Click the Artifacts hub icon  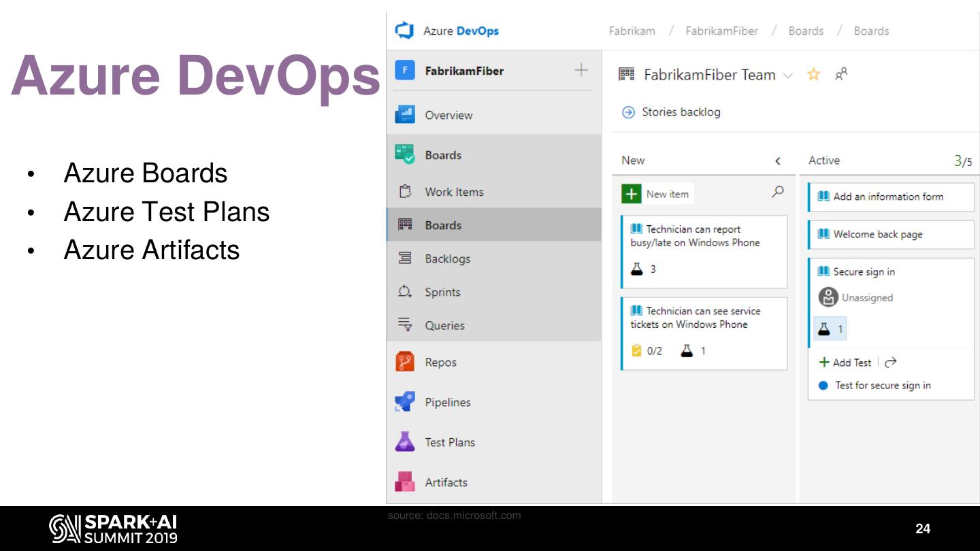pos(405,482)
